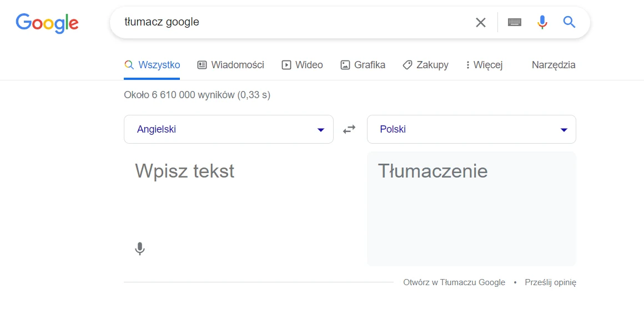Expand the Angielski source language dropdown

[x=228, y=129]
